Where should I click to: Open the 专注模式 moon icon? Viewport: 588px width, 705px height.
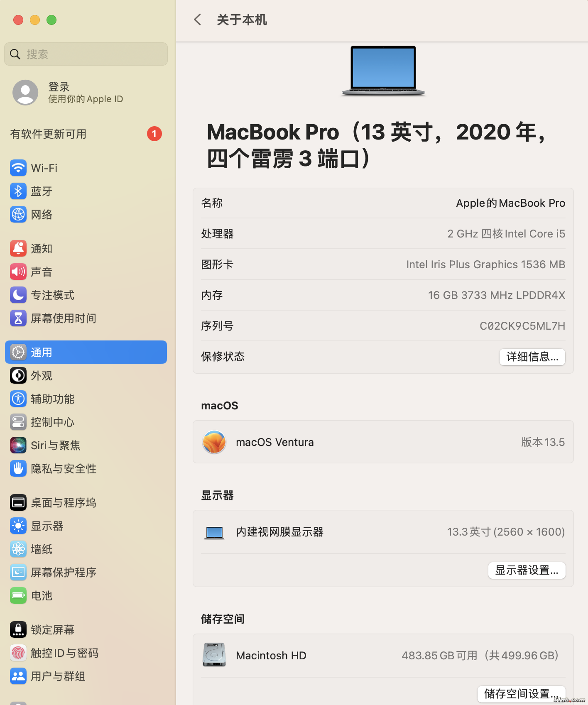point(18,295)
